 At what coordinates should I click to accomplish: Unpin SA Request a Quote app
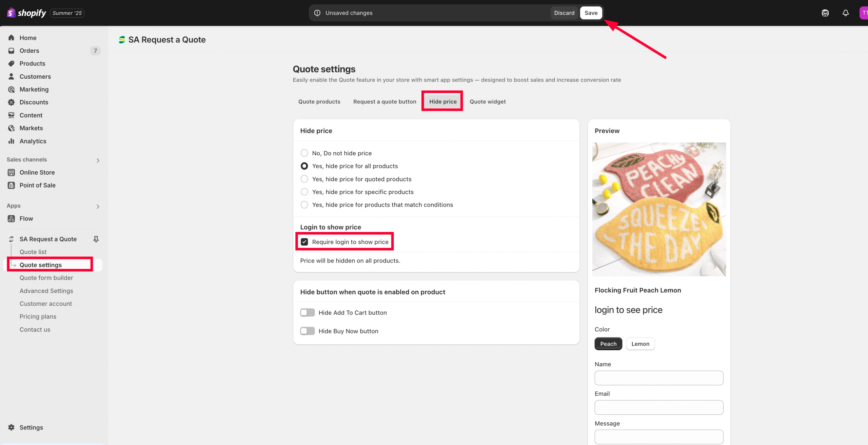(x=96, y=239)
